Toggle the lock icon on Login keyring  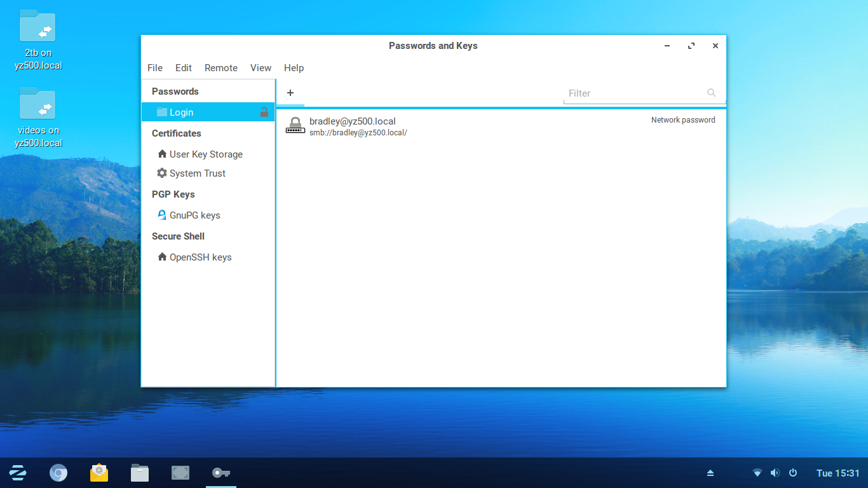pos(264,112)
